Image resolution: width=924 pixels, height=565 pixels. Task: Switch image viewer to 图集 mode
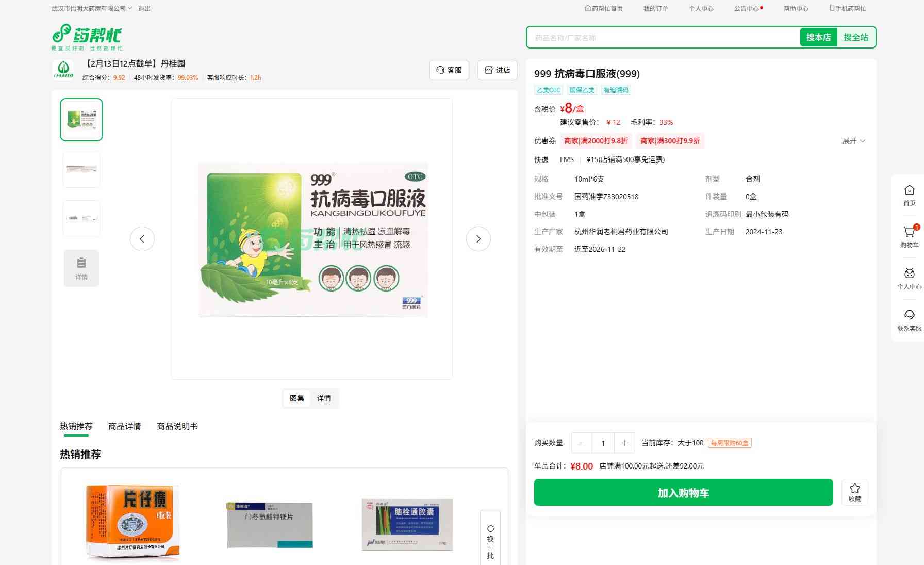pyautogui.click(x=297, y=398)
